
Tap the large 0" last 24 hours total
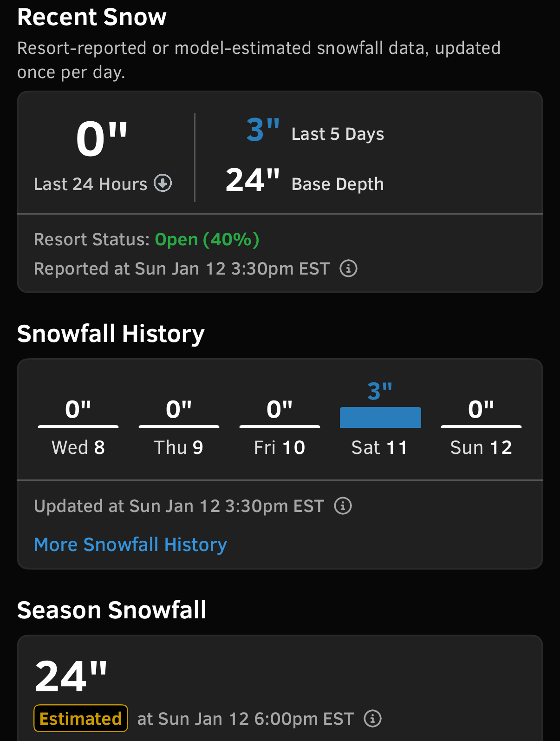[102, 139]
